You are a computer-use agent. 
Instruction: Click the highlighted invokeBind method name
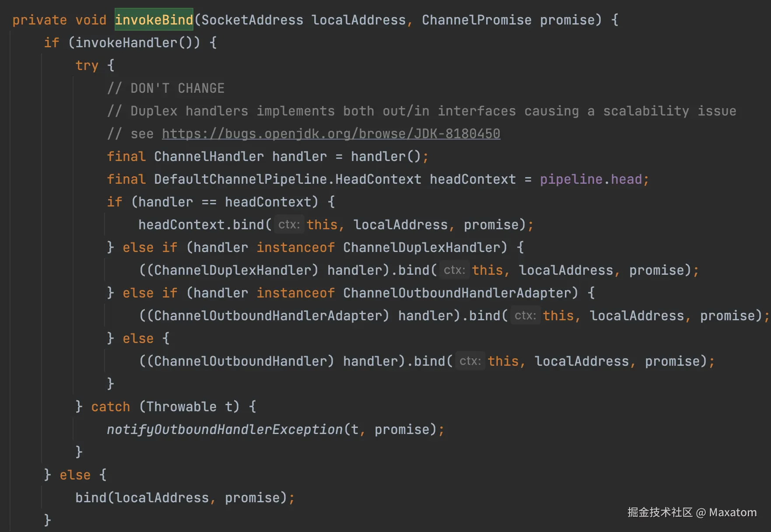[x=154, y=20]
